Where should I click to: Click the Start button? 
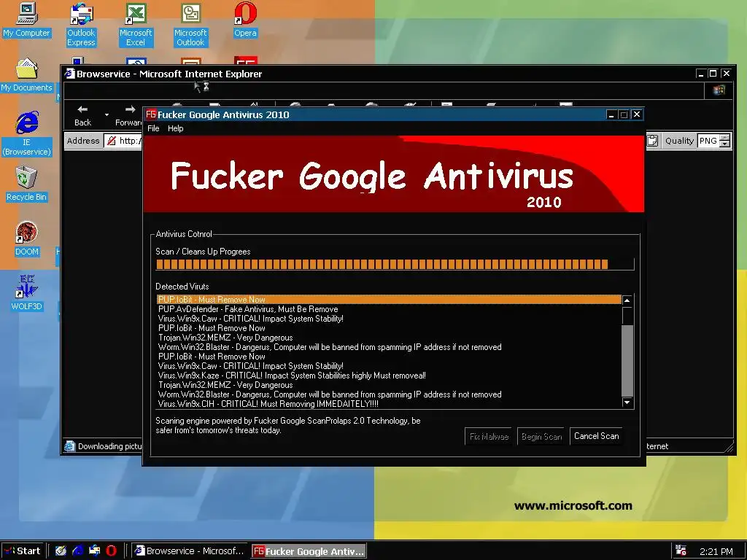(23, 551)
